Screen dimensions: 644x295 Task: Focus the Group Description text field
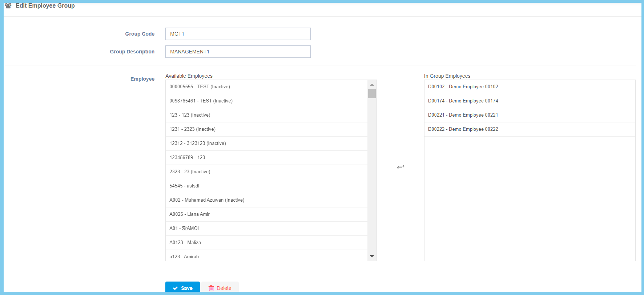click(238, 52)
